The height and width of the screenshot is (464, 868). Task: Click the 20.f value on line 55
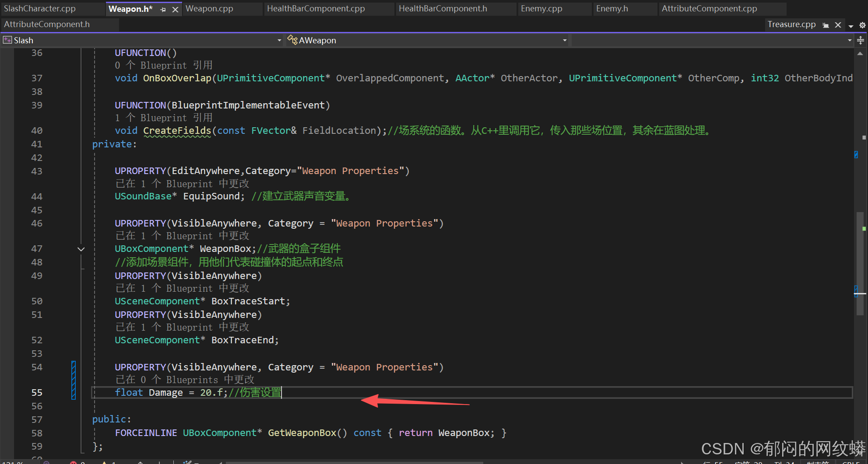[211, 393]
